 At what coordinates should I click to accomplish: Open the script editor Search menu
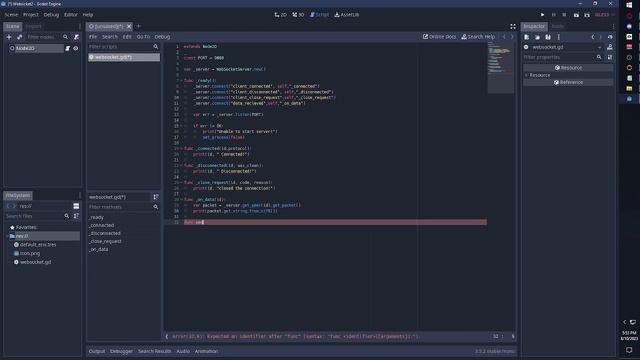(x=110, y=37)
